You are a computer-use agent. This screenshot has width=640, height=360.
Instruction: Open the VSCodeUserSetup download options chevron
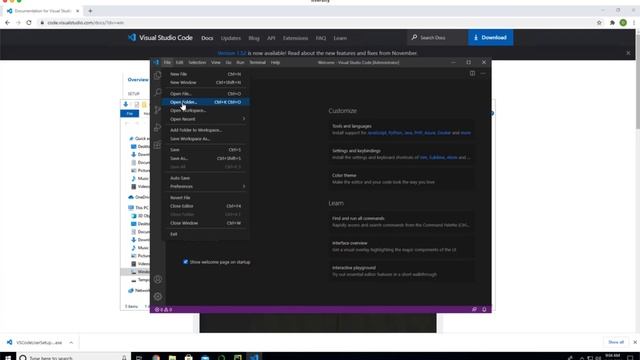(71, 342)
